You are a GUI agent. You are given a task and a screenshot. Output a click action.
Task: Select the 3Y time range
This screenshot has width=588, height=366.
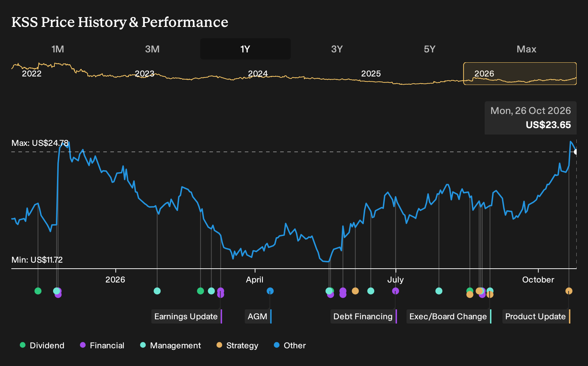pyautogui.click(x=337, y=49)
